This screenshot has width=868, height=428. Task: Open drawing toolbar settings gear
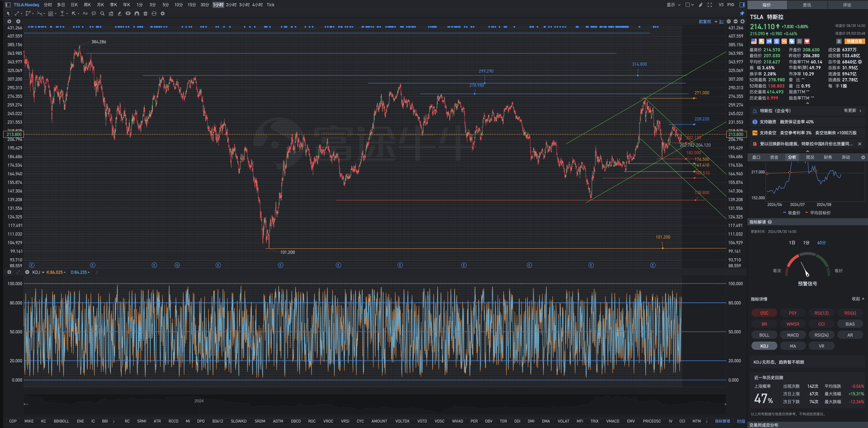point(163,13)
